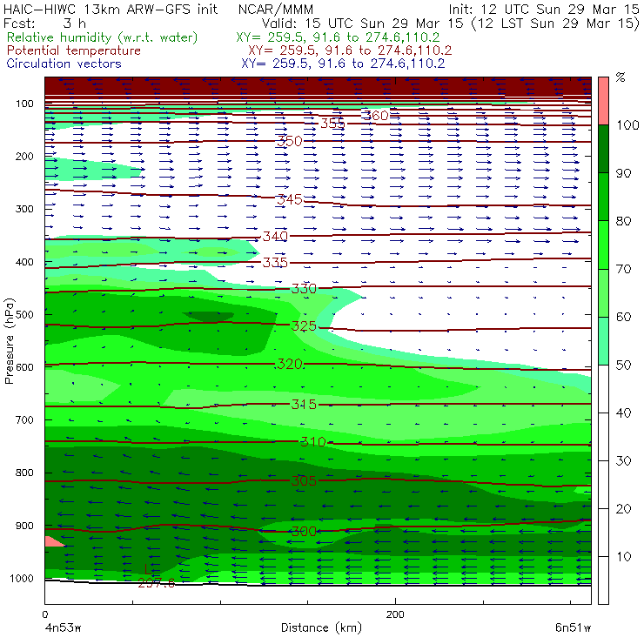Click the 'NCAR/MMM' header text
This screenshot has width=644, height=644.
(x=276, y=9)
